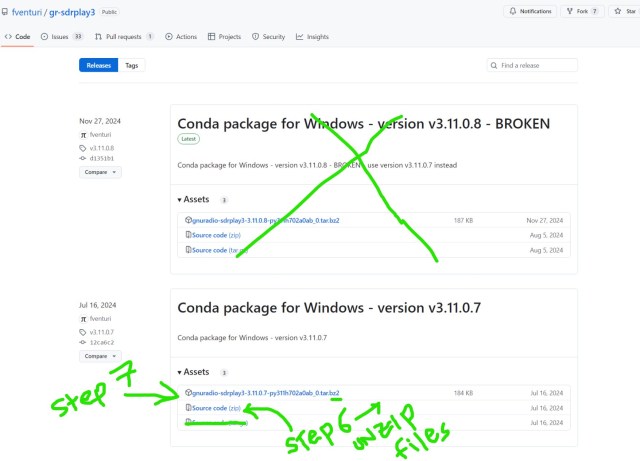Image resolution: width=640 pixels, height=461 pixels.
Task: Open the Code tab
Action: coord(18,37)
